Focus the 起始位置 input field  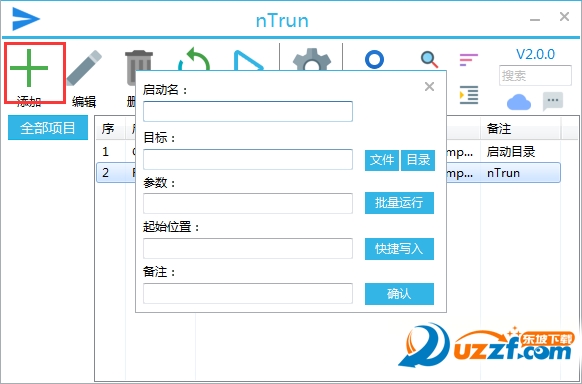pos(248,248)
